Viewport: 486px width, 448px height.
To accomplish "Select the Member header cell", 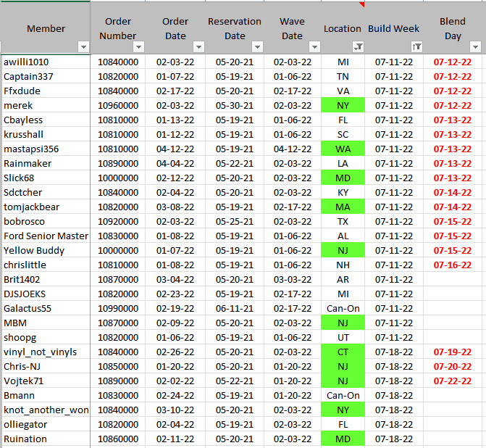I will 46,29.
